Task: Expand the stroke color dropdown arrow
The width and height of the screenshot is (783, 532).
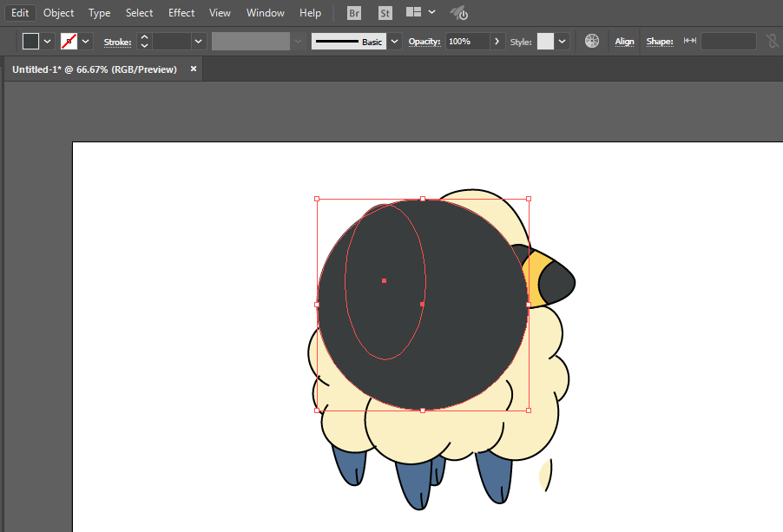Action: 85,42
